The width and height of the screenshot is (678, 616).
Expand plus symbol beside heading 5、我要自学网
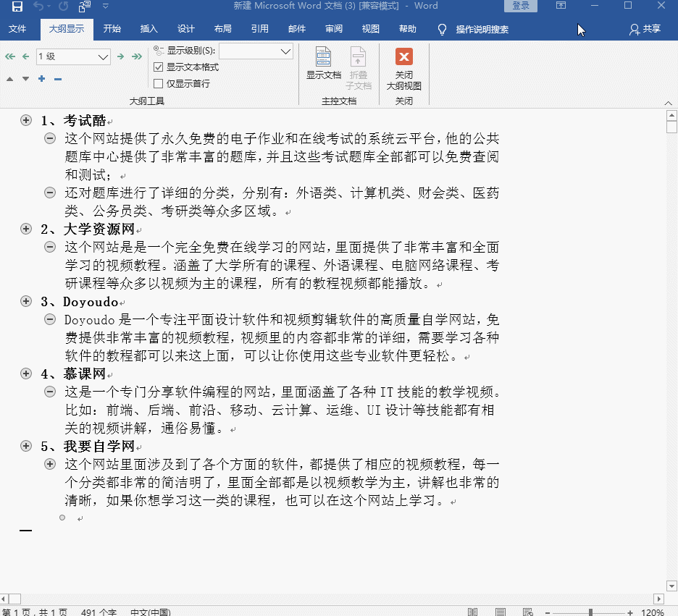point(26,446)
